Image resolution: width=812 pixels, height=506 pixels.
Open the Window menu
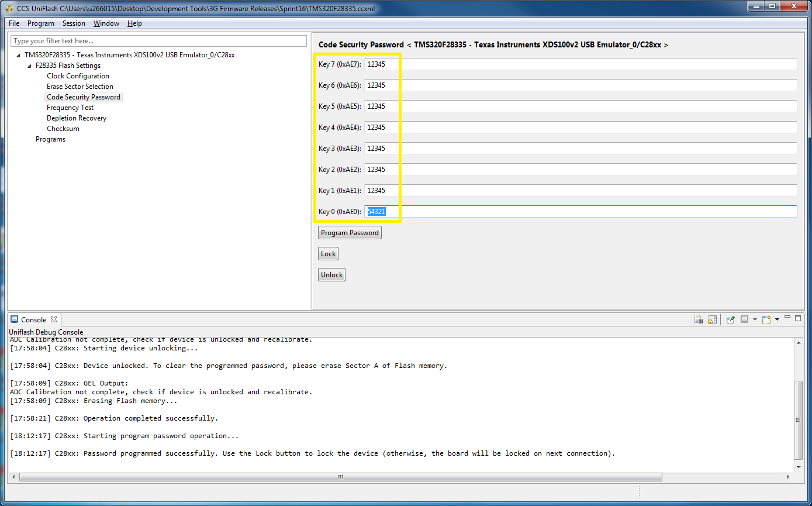pyautogui.click(x=106, y=23)
